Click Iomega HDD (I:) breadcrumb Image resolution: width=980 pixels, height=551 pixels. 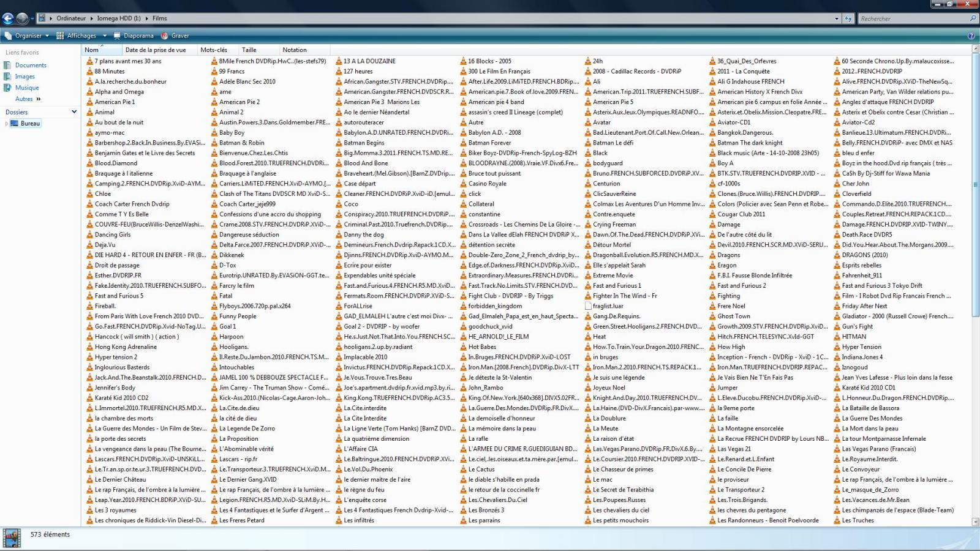point(119,18)
